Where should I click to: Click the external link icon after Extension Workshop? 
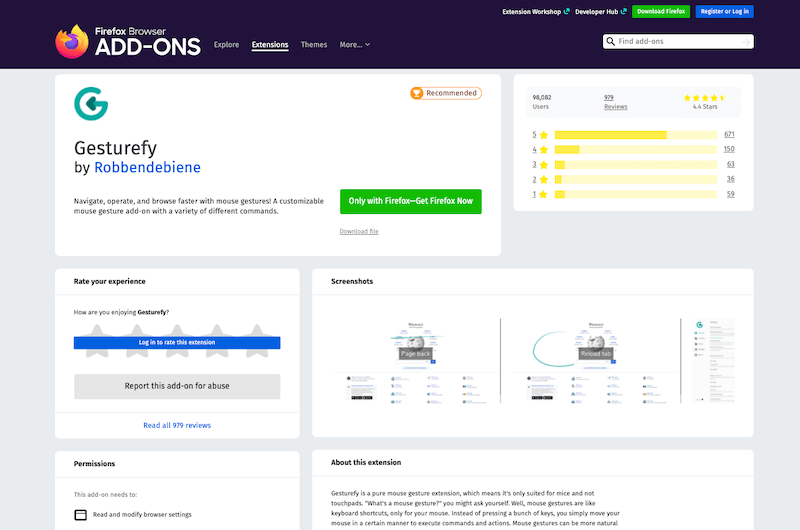[566, 11]
